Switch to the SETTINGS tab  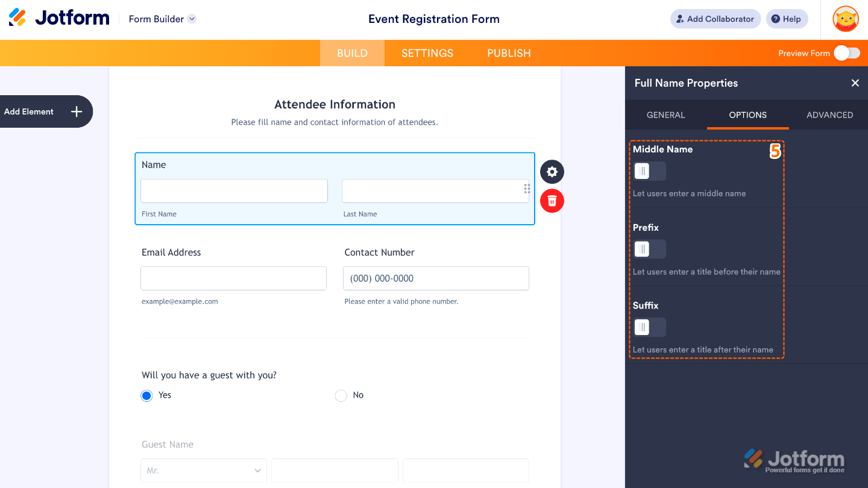(x=427, y=53)
